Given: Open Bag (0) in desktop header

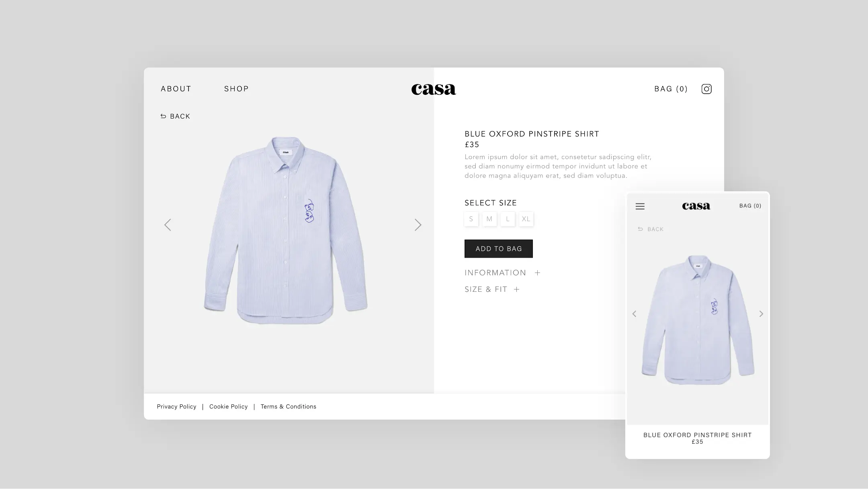Looking at the screenshot, I should tap(671, 89).
